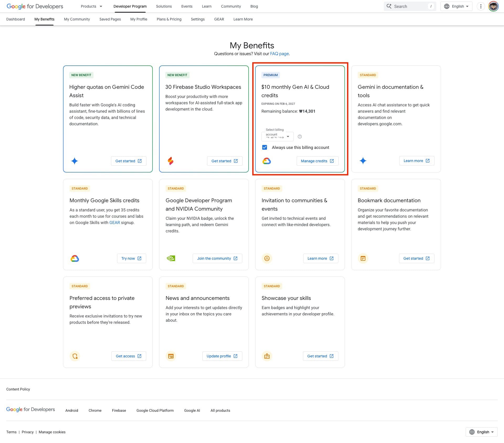Click Gemini sparkle icon in Code Assist card

[x=75, y=161]
